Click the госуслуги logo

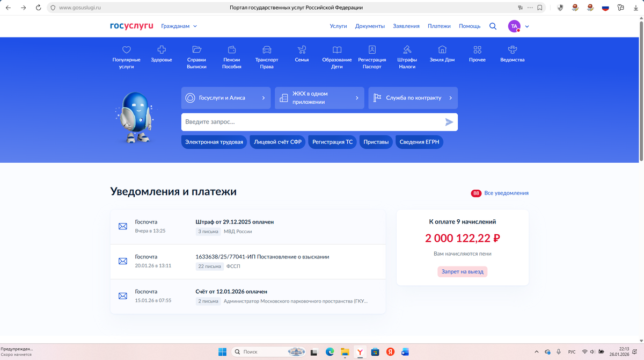tap(131, 26)
